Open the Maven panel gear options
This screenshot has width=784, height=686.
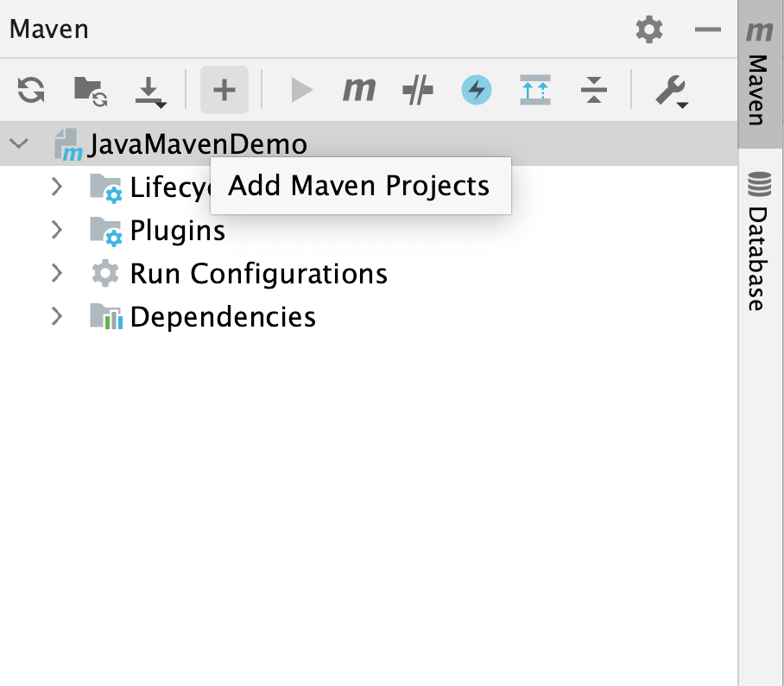click(649, 29)
